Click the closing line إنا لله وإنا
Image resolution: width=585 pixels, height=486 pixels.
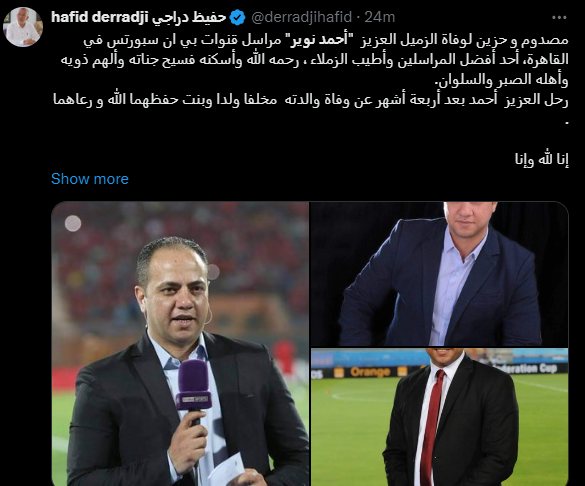[x=541, y=160]
